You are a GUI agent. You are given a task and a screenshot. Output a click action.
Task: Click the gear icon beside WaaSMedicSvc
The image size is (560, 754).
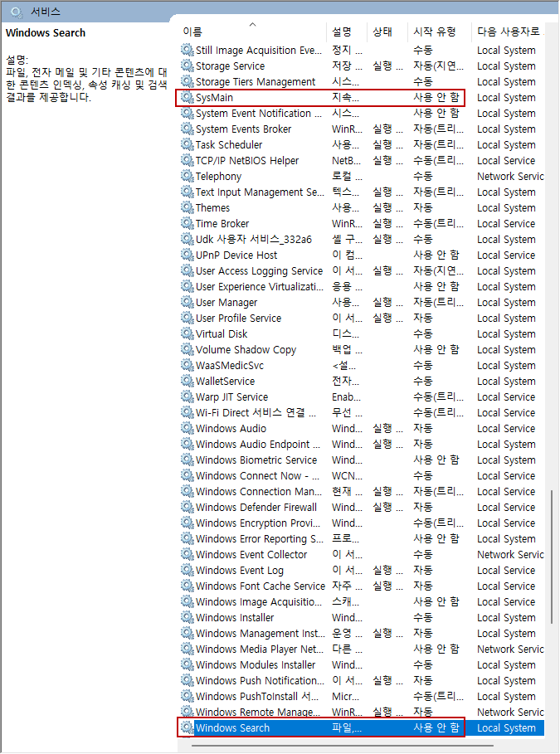pos(187,365)
